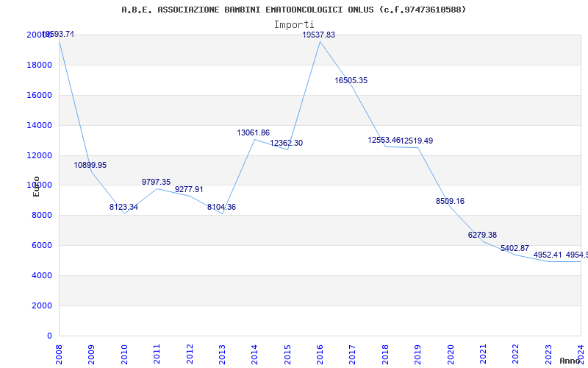Click the 8000 y-axis tick label
The height and width of the screenshot is (368, 588).
coord(41,216)
